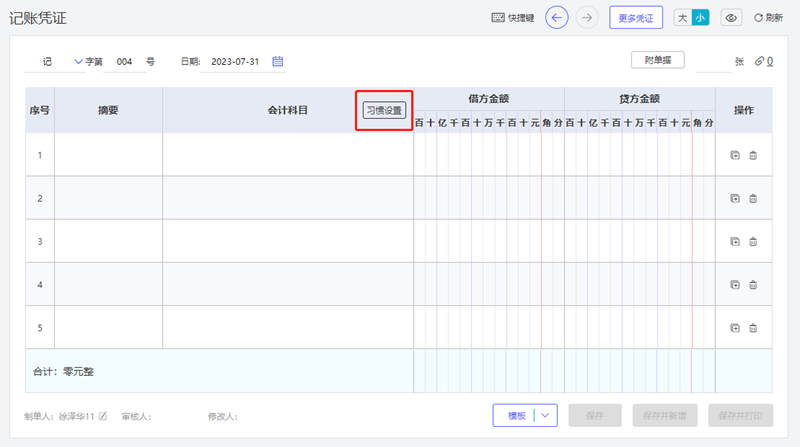
Task: Edit the voucher number 004 field
Action: click(124, 62)
